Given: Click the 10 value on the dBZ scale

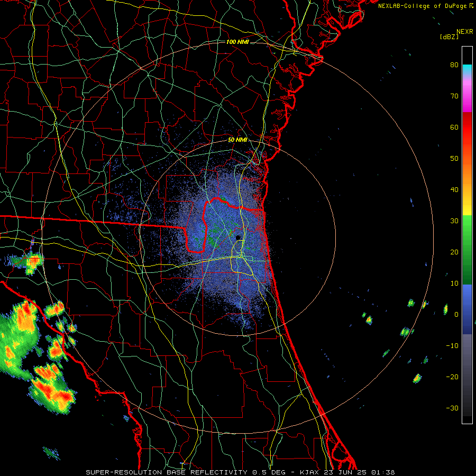Looking at the screenshot, I should click(454, 283).
